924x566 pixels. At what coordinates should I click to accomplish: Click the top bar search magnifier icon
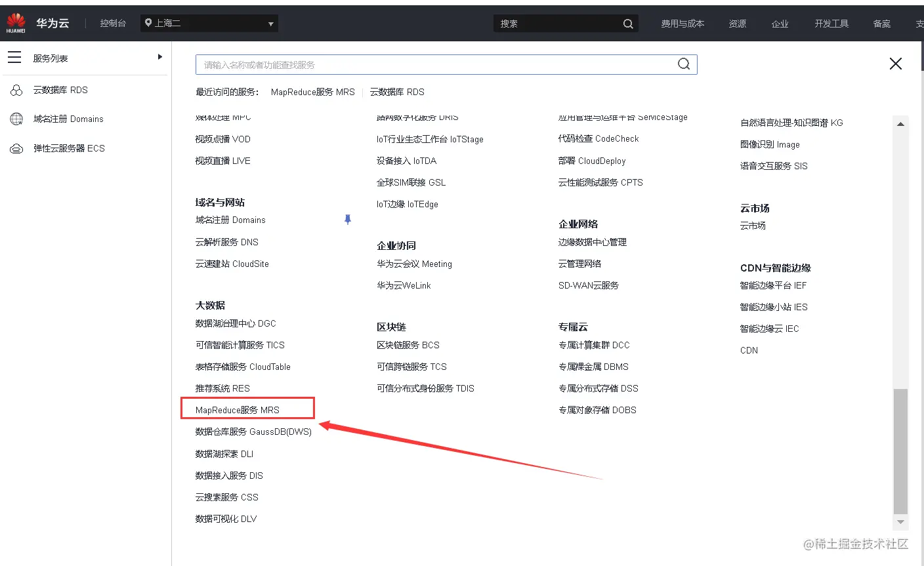tap(628, 24)
